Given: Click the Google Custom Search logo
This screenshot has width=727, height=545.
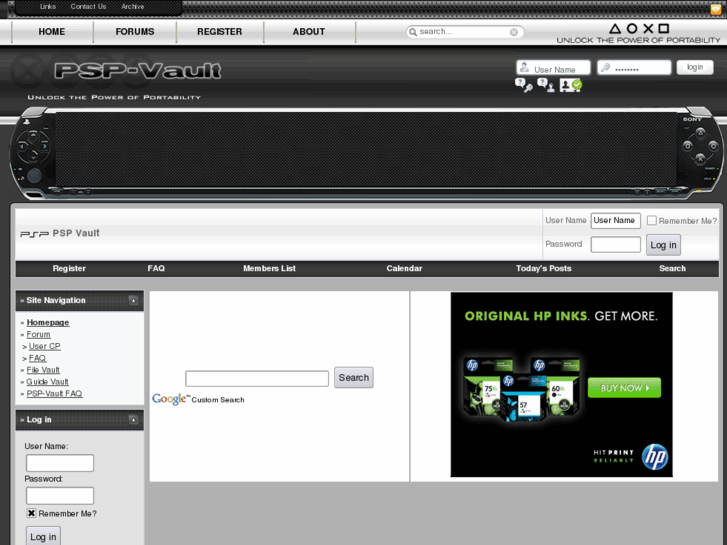Looking at the screenshot, I should click(x=198, y=399).
